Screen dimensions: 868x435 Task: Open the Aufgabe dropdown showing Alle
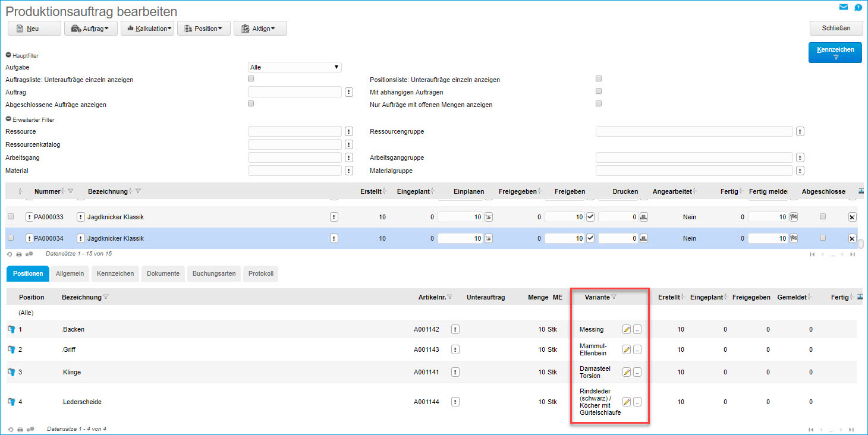294,67
